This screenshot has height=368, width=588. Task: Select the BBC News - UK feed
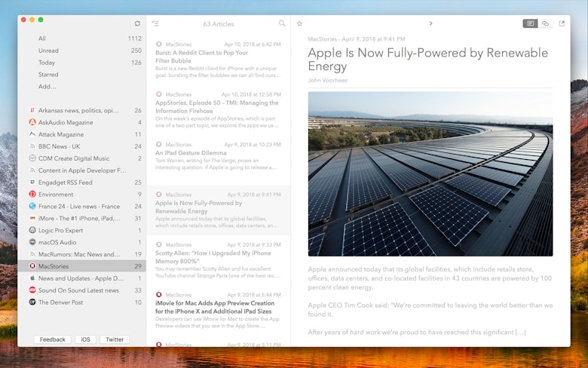[81, 146]
